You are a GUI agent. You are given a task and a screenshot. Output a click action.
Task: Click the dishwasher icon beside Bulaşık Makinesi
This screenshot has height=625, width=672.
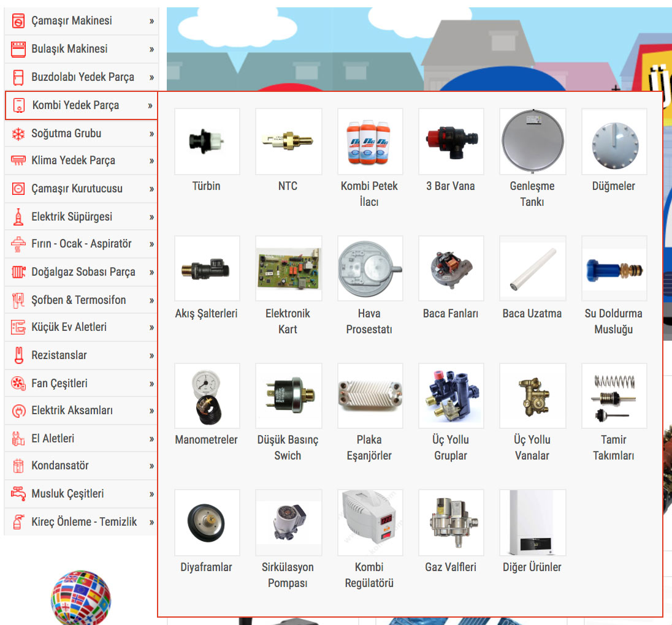pyautogui.click(x=18, y=49)
